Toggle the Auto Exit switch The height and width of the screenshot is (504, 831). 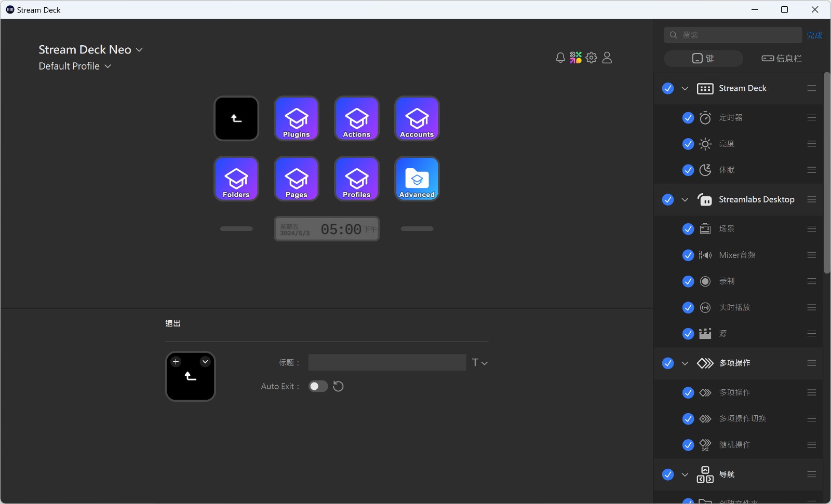coord(318,386)
